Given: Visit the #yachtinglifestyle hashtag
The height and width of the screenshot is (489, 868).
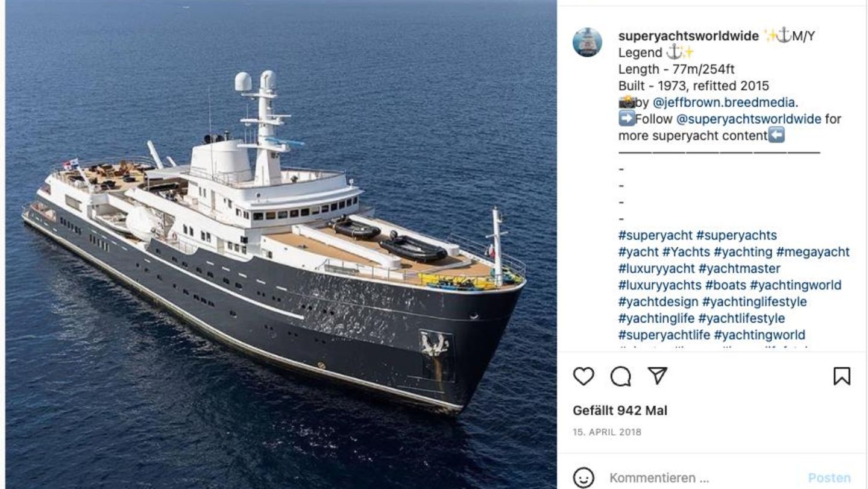Looking at the screenshot, I should (755, 301).
